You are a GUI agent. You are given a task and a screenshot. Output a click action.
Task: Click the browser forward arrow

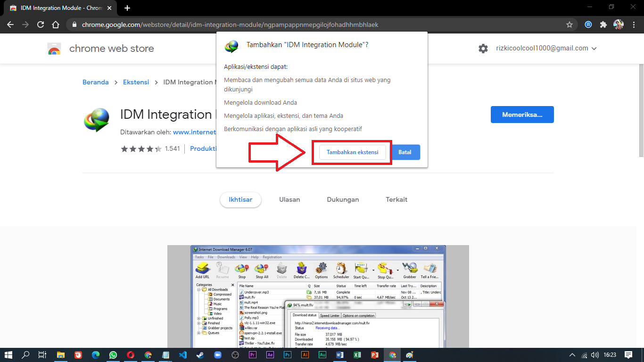coord(25,25)
